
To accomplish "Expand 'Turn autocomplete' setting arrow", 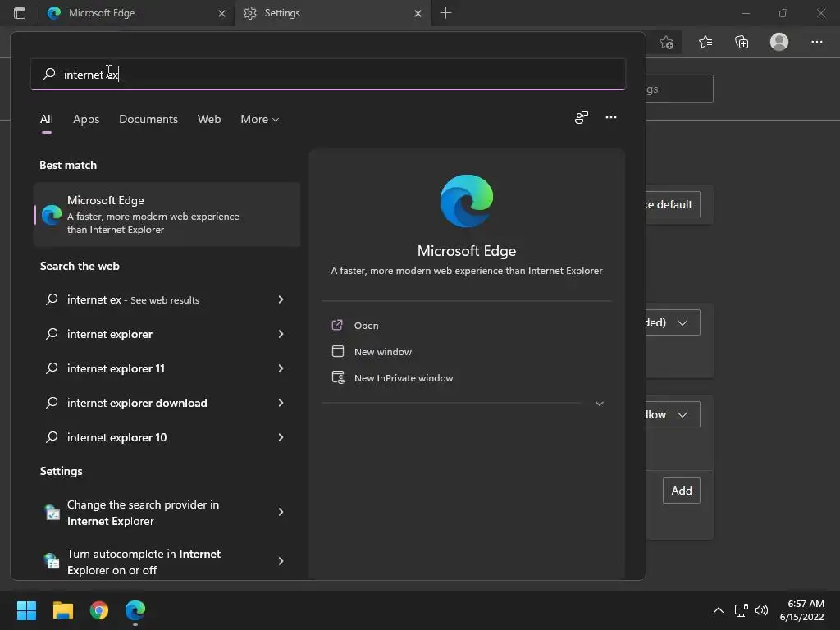I will tap(281, 561).
